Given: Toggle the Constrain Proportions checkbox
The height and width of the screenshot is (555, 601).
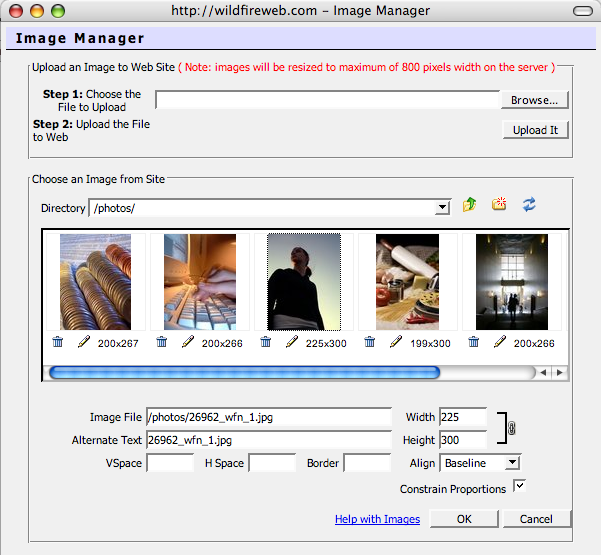Looking at the screenshot, I should point(520,486).
